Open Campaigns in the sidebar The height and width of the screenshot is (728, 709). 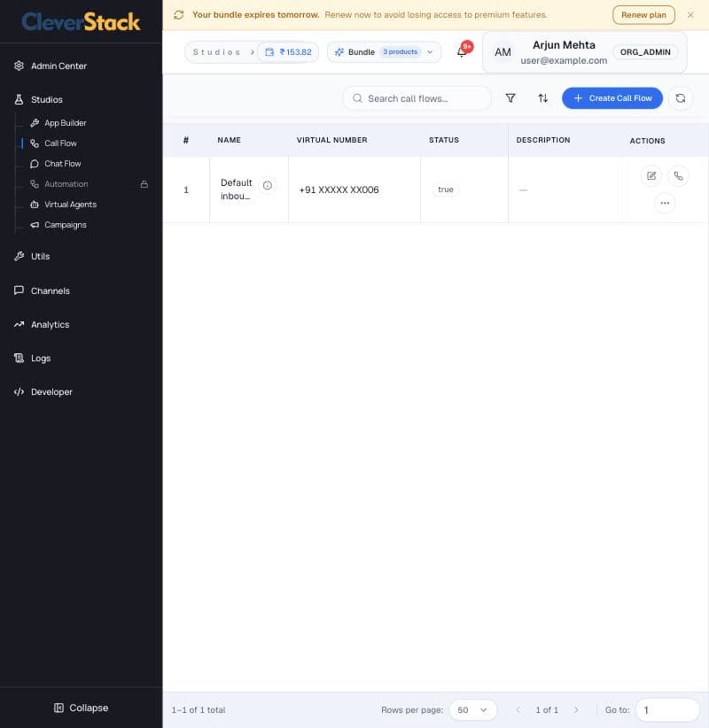click(x=65, y=225)
